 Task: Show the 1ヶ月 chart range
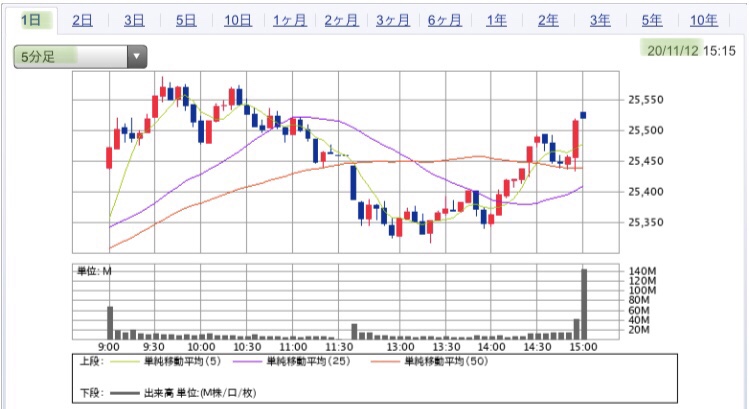[289, 20]
